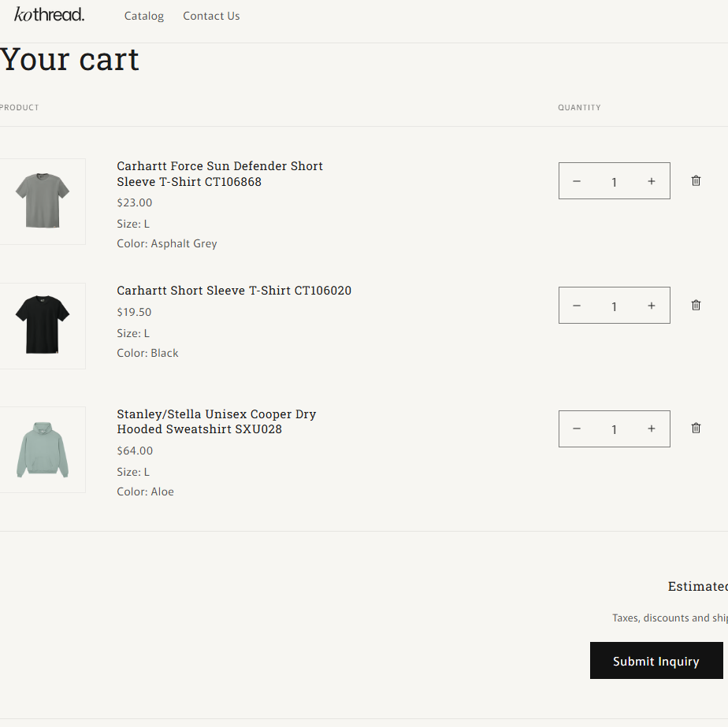This screenshot has height=727, width=728.
Task: Open Carhartt Short Sleeve T-Shirt CT106020 title link
Action: point(234,291)
